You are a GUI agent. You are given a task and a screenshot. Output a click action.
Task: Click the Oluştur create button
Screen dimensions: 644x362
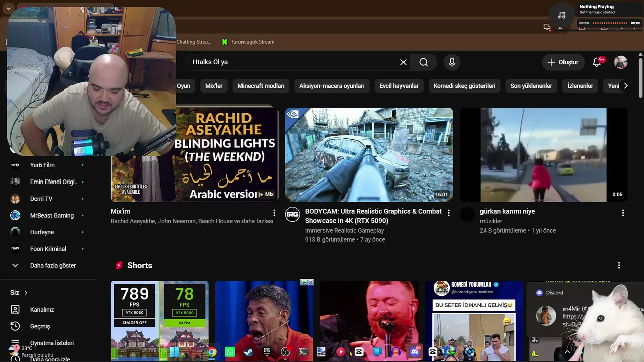[563, 62]
